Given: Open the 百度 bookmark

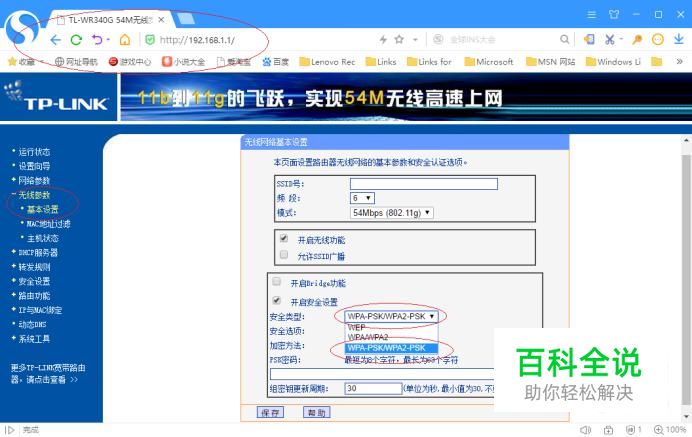Looking at the screenshot, I should pos(275,62).
